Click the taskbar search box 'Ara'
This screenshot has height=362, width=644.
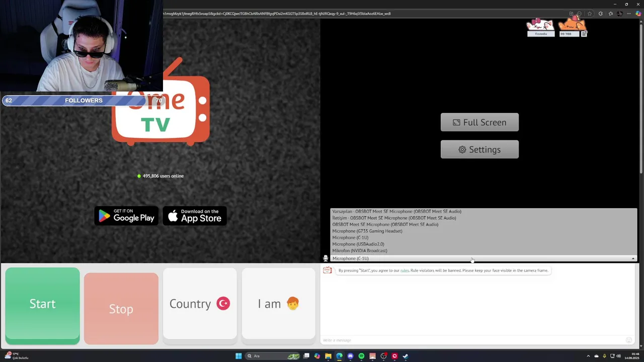point(273,356)
